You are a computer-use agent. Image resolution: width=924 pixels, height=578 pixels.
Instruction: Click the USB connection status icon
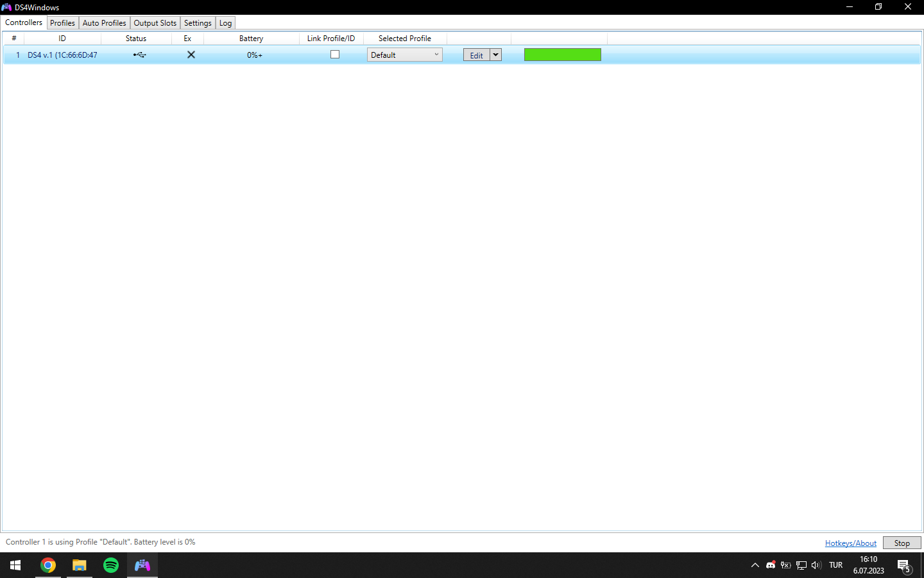(140, 55)
